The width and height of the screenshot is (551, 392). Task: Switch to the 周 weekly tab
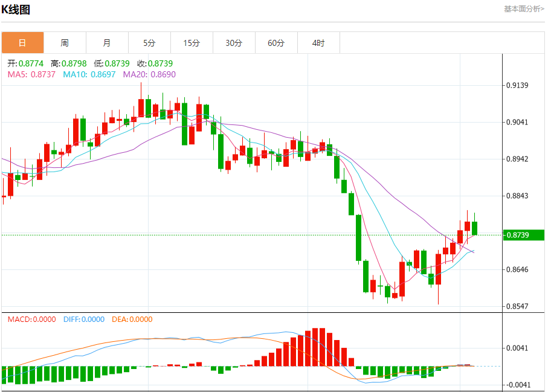65,43
